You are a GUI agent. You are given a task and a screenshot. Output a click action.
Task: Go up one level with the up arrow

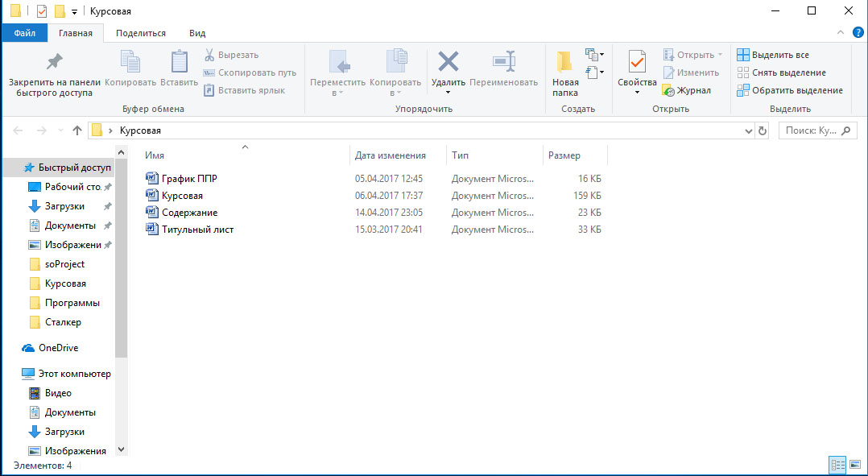[x=77, y=130]
